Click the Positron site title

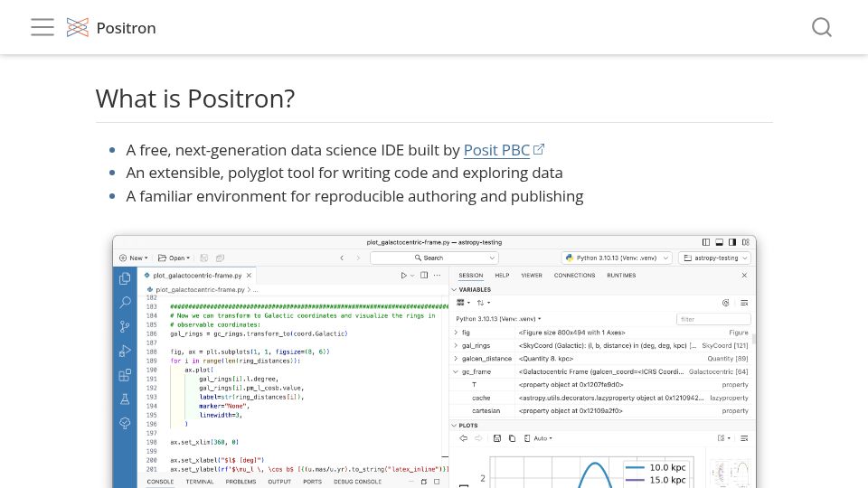click(127, 28)
